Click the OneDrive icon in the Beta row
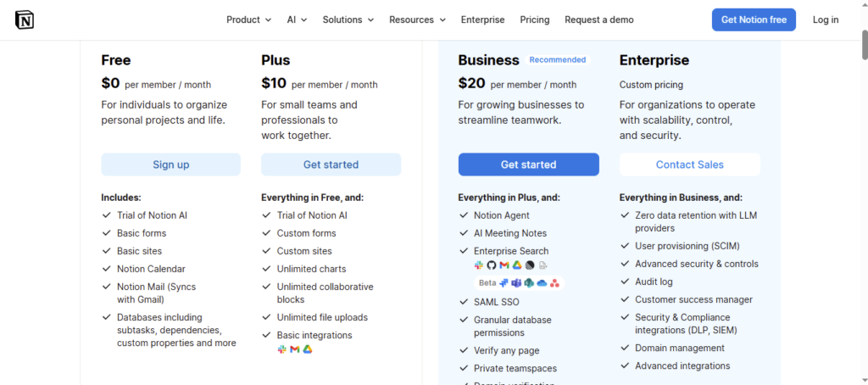This screenshot has height=385, width=868. click(x=542, y=282)
